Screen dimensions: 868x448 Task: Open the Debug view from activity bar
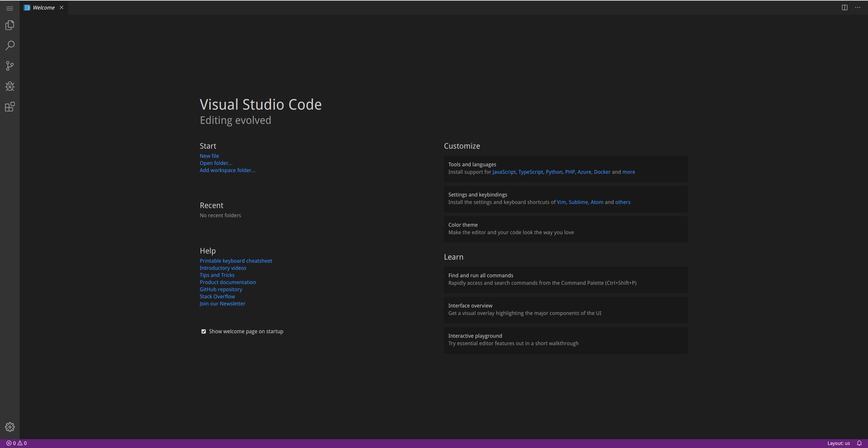[x=10, y=86]
